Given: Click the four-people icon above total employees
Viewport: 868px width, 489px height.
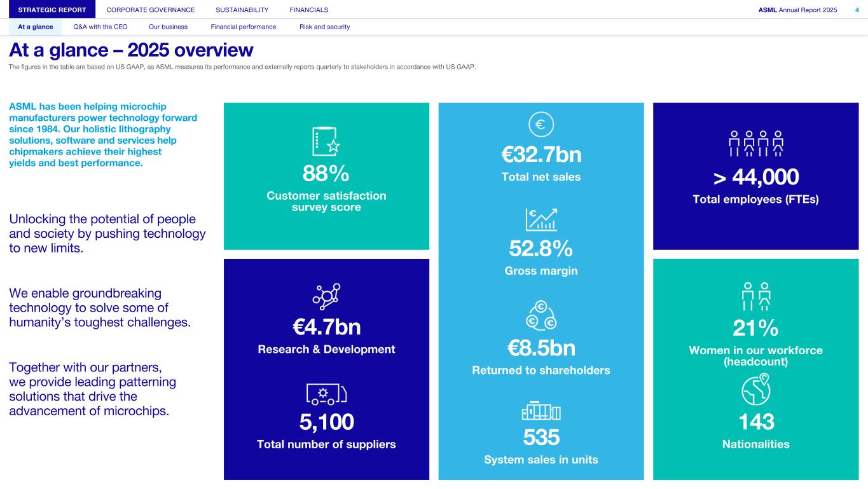Looking at the screenshot, I should pyautogui.click(x=755, y=144).
